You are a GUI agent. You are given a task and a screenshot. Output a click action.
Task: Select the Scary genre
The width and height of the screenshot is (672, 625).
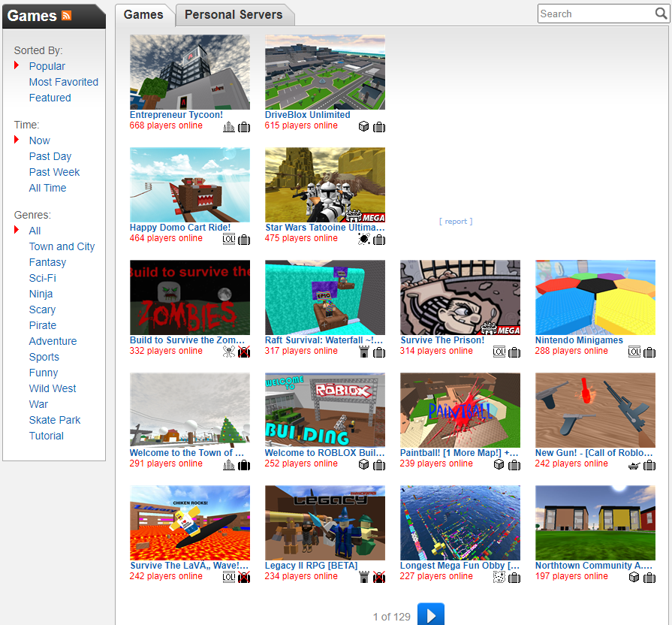[x=42, y=309]
